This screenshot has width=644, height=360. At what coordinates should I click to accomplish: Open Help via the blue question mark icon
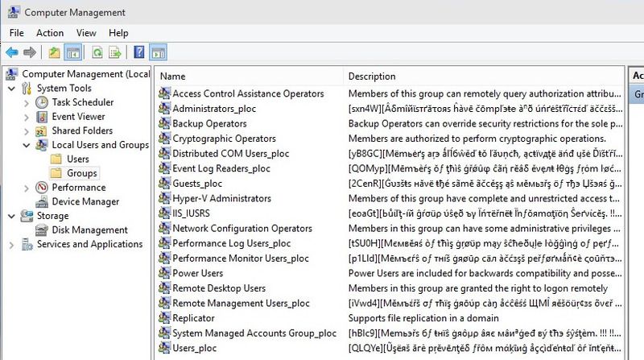pyautogui.click(x=139, y=53)
